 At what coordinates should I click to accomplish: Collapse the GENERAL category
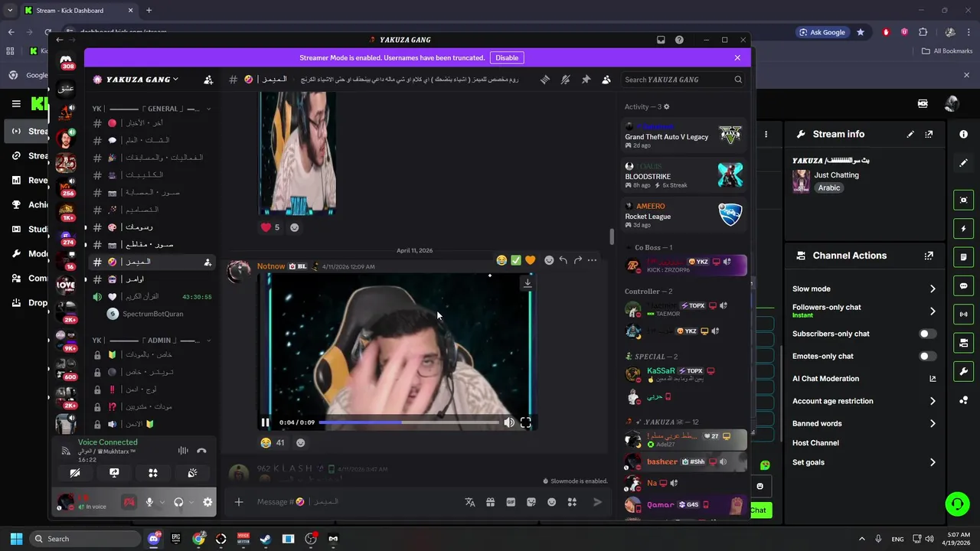tap(152, 109)
